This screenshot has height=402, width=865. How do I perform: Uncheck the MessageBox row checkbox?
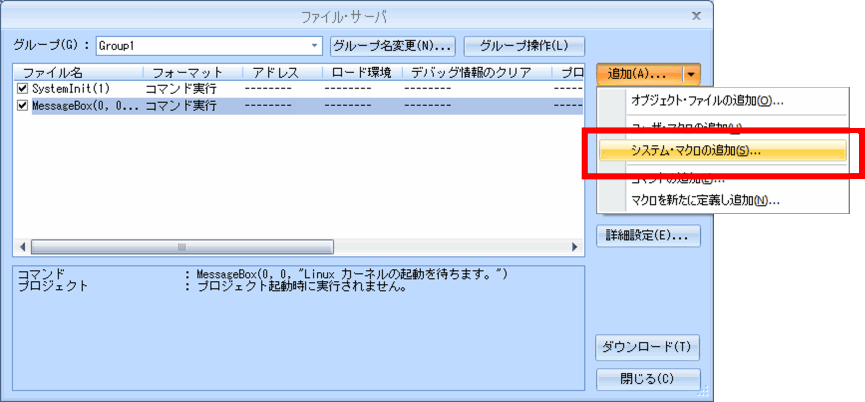pyautogui.click(x=23, y=105)
